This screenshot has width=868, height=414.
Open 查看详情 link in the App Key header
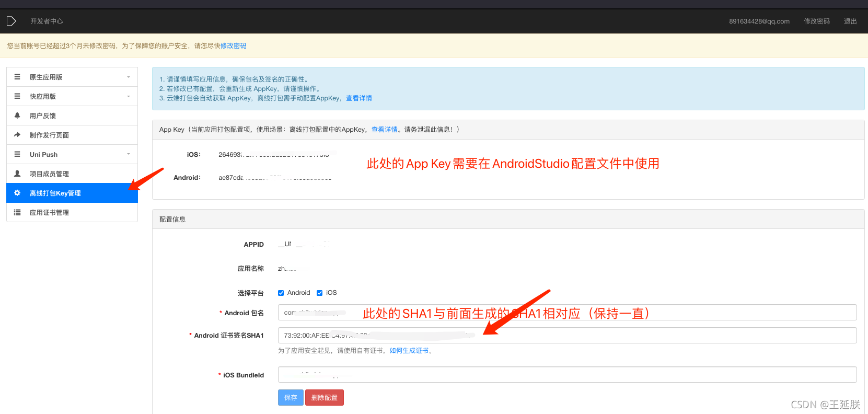tap(385, 130)
